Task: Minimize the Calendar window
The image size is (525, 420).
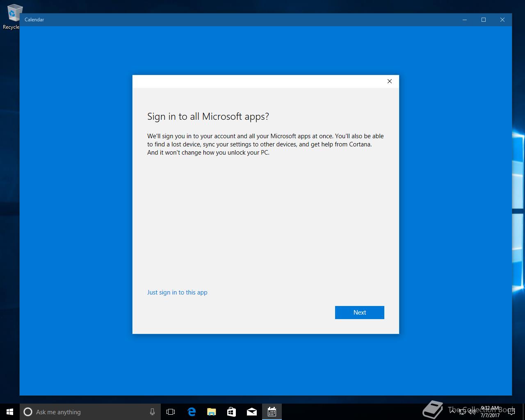Action: click(x=465, y=20)
